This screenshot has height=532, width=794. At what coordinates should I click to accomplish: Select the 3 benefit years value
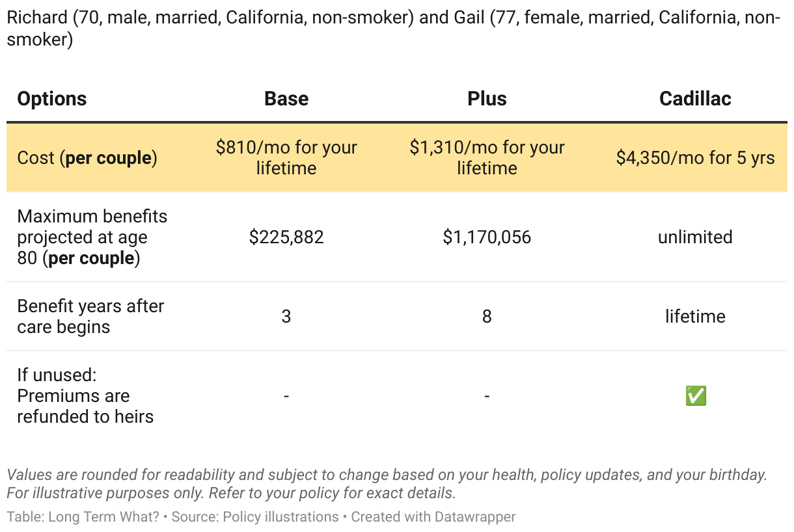click(x=286, y=317)
